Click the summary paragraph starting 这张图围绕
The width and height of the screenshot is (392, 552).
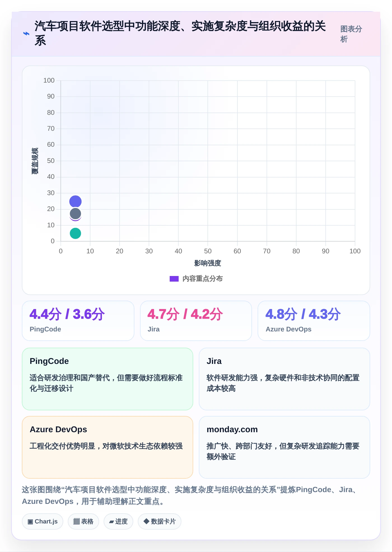[x=190, y=495]
